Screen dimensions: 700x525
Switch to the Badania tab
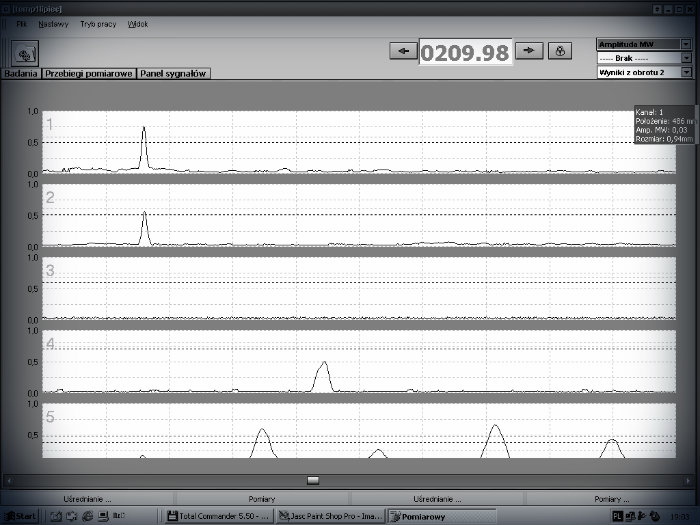21,74
